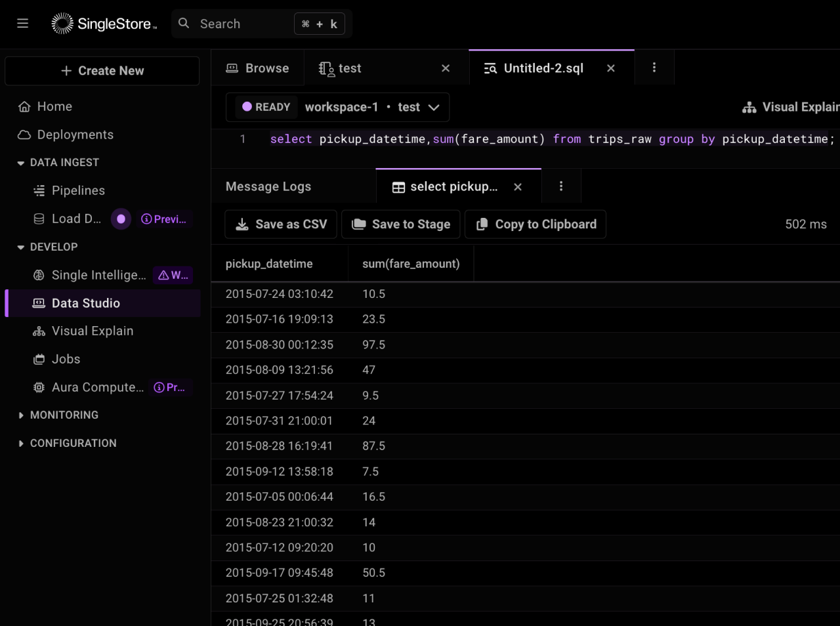Viewport: 840px width, 626px height.
Task: Open the results tab kebab menu
Action: 560,187
